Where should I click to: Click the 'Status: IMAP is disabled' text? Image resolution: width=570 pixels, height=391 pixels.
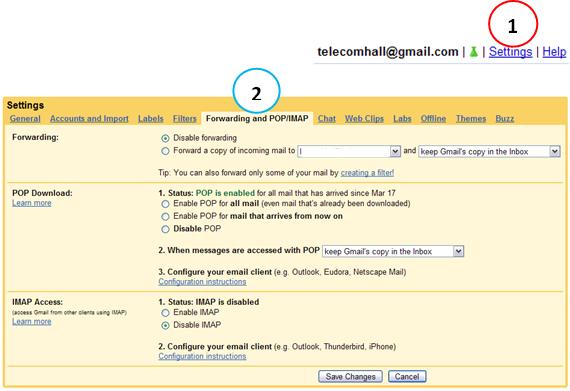(x=213, y=302)
